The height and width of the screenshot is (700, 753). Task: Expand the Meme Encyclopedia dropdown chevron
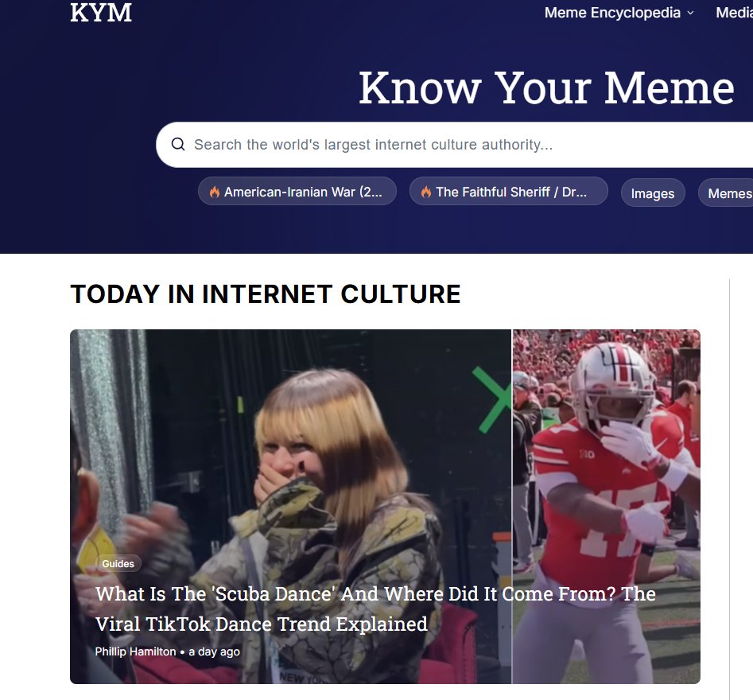(x=690, y=13)
